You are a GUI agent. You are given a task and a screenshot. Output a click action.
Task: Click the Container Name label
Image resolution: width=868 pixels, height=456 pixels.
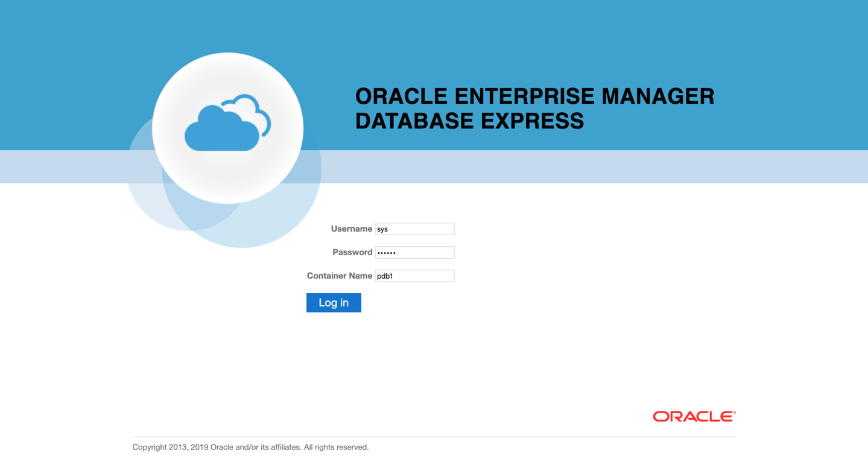(x=340, y=276)
